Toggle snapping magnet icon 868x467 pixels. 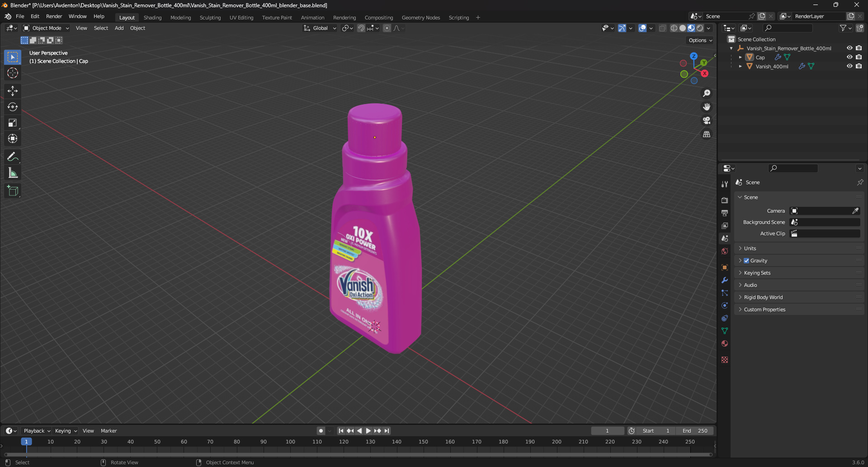coord(361,28)
